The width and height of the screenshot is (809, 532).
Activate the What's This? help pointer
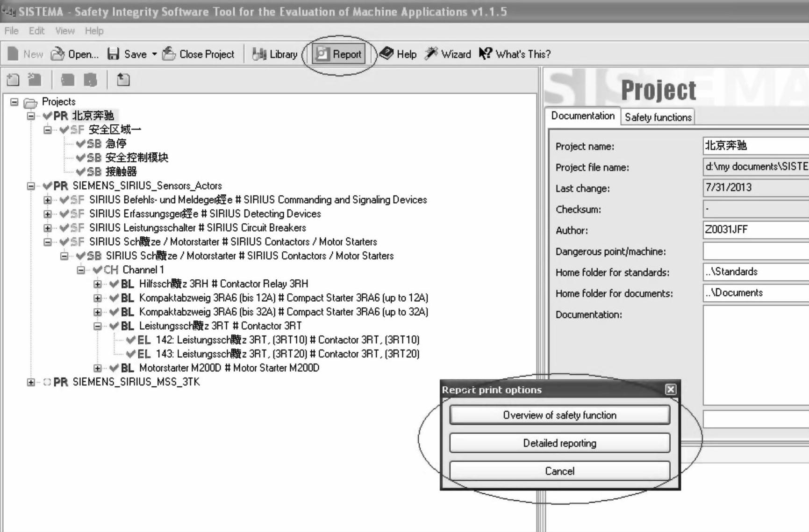click(515, 54)
